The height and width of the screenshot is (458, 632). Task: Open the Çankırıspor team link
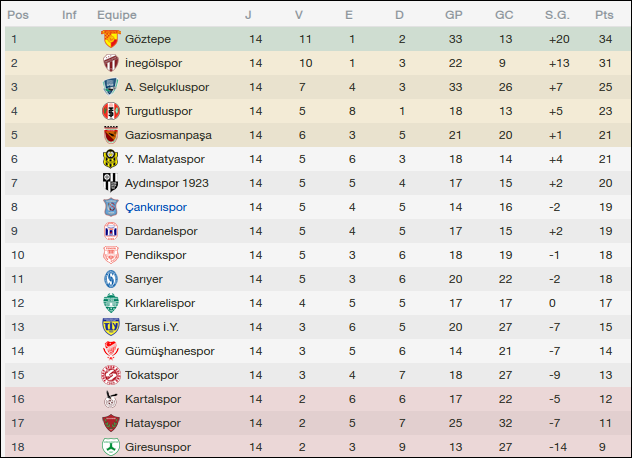click(x=156, y=207)
